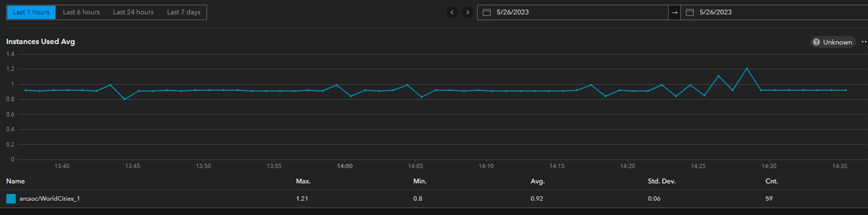This screenshot has width=868, height=215.
Task: Click the Std. Dev. value 0.06
Action: pos(654,198)
